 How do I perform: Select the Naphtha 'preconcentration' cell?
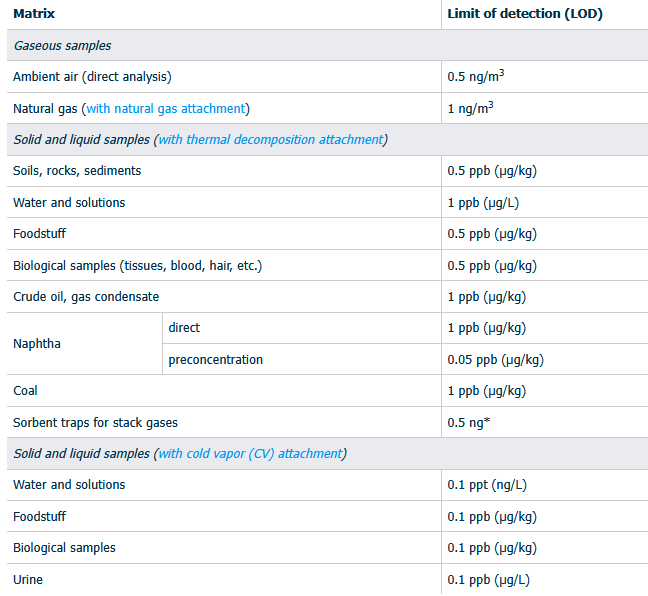215,359
